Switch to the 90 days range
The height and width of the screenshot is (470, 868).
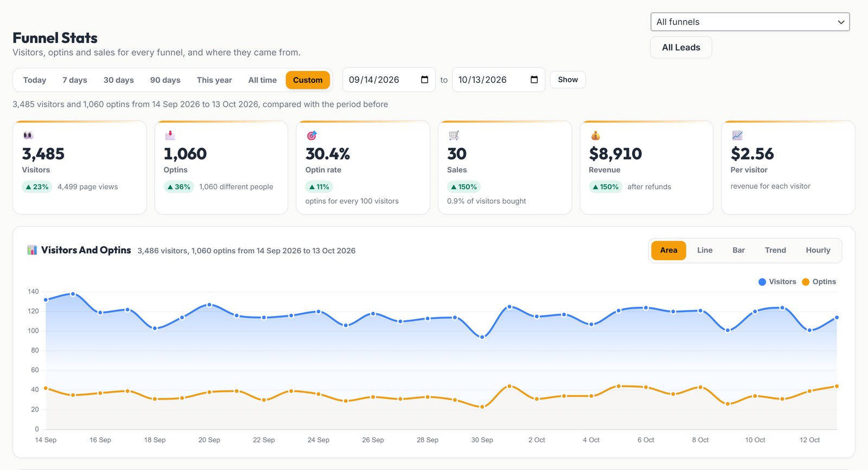pyautogui.click(x=165, y=80)
